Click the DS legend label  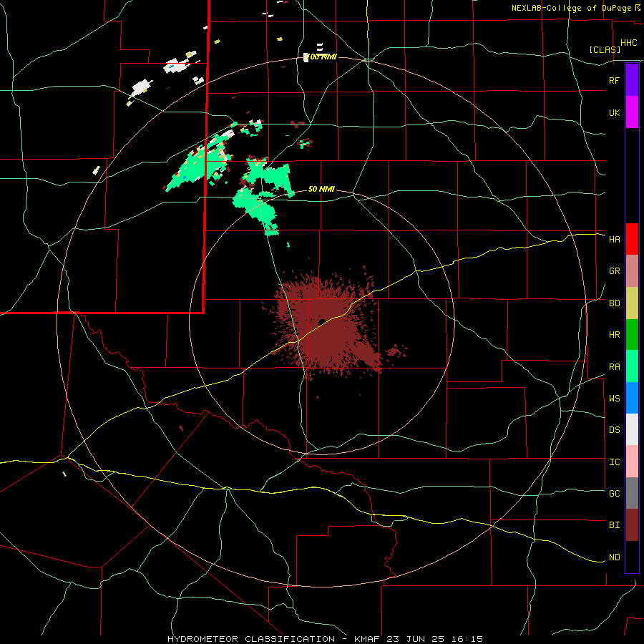pyautogui.click(x=614, y=430)
